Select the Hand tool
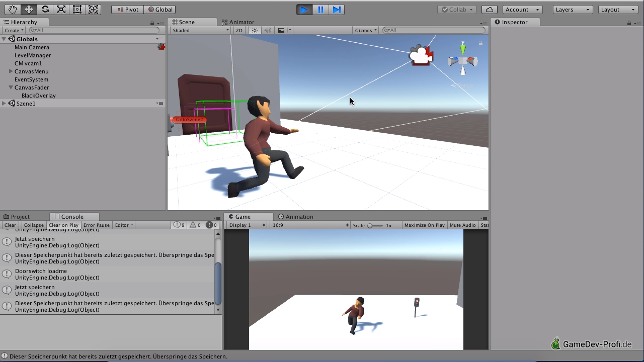Screen dimensions: 644x362 (x=13, y=9)
